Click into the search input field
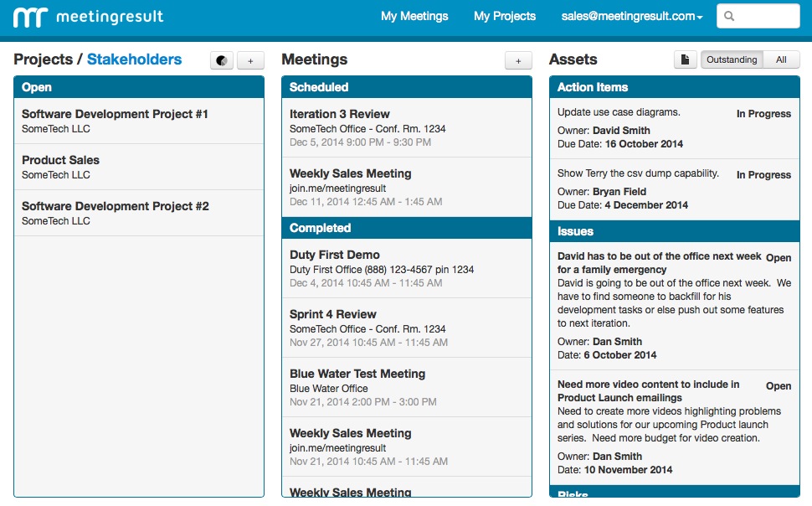 [758, 16]
